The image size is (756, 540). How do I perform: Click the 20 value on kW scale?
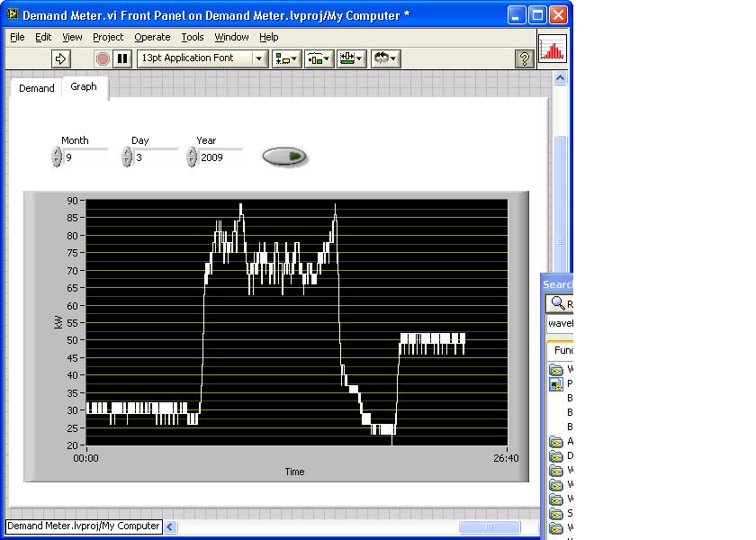(72, 445)
